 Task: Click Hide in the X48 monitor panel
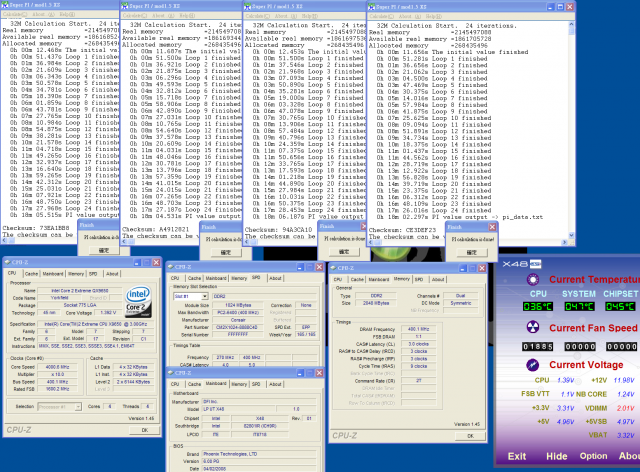coord(557,456)
